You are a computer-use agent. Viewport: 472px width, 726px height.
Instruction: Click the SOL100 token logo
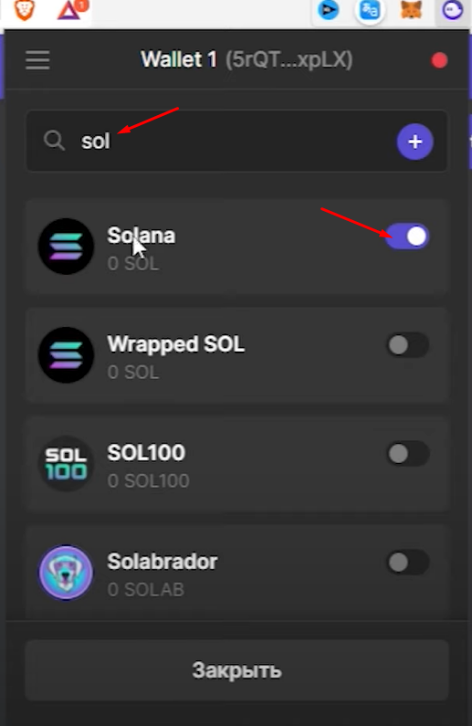pos(66,463)
